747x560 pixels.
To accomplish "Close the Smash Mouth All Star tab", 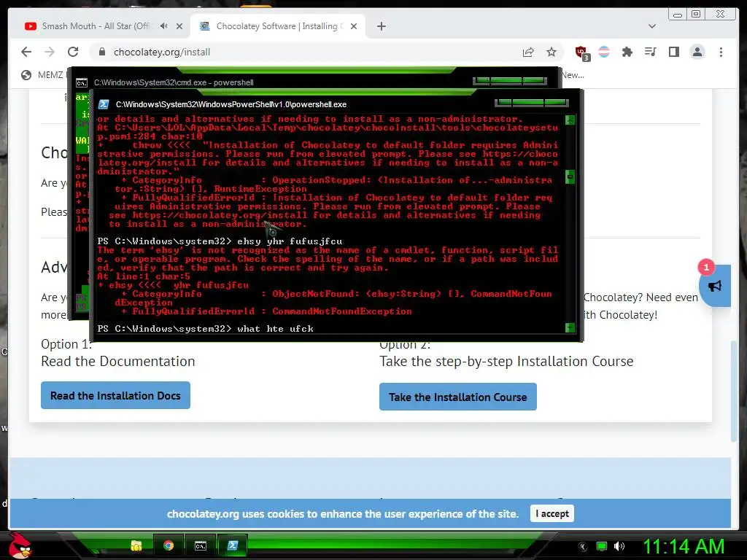I will pyautogui.click(x=179, y=26).
